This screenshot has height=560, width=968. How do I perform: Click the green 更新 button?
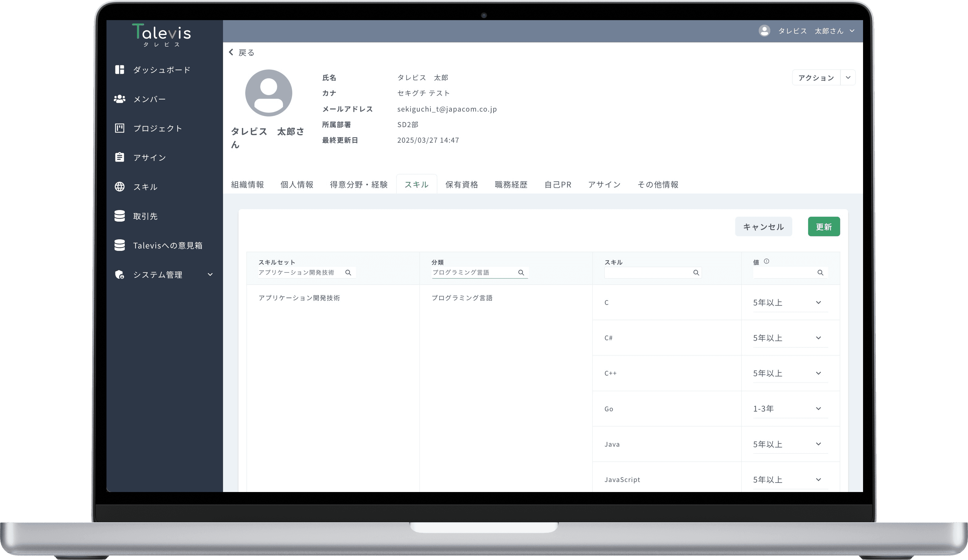pos(824,226)
